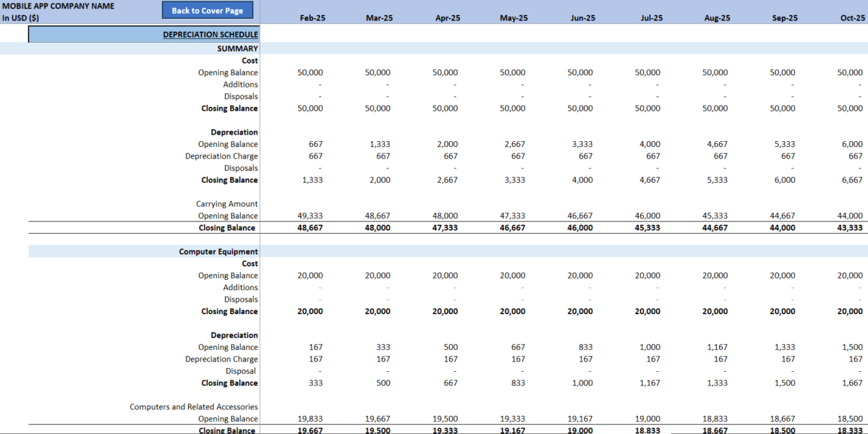Select Apr-25 carrying closing balance 47,333

pyautogui.click(x=445, y=228)
